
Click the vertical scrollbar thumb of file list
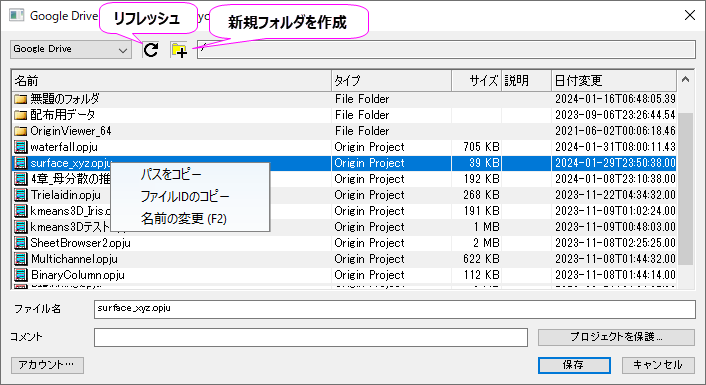click(686, 189)
